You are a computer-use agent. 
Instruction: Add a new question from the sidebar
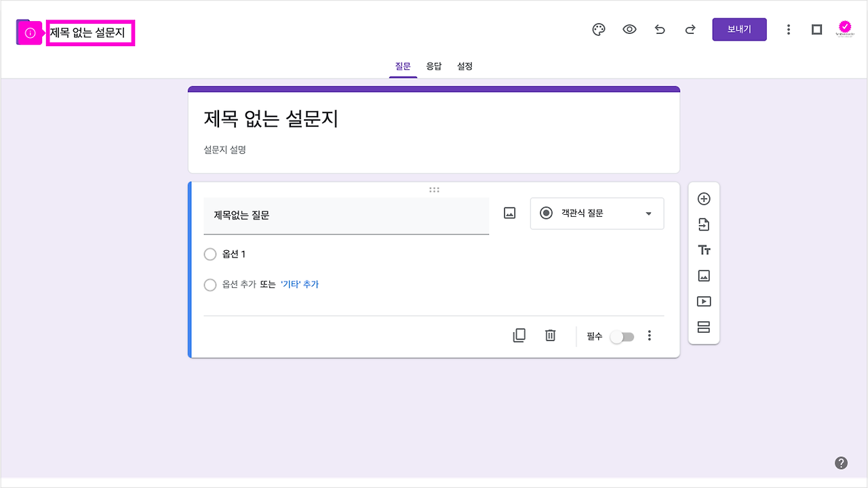click(x=704, y=198)
